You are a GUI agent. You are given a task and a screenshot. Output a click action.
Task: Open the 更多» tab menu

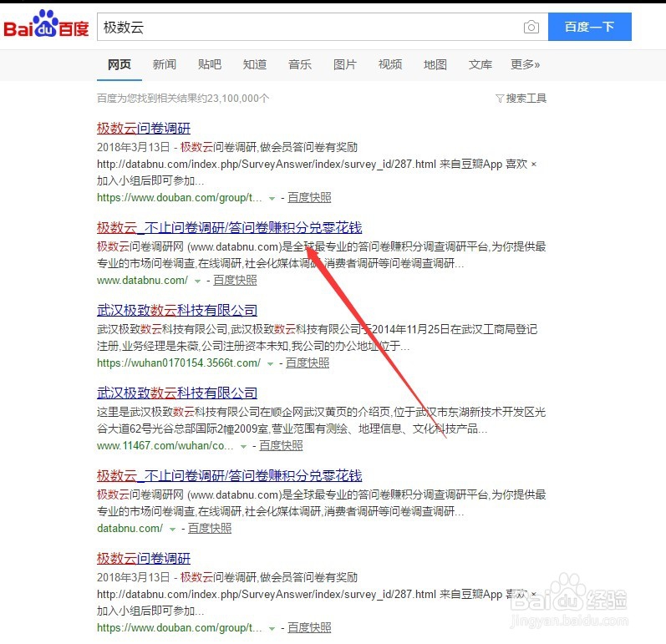coord(525,64)
